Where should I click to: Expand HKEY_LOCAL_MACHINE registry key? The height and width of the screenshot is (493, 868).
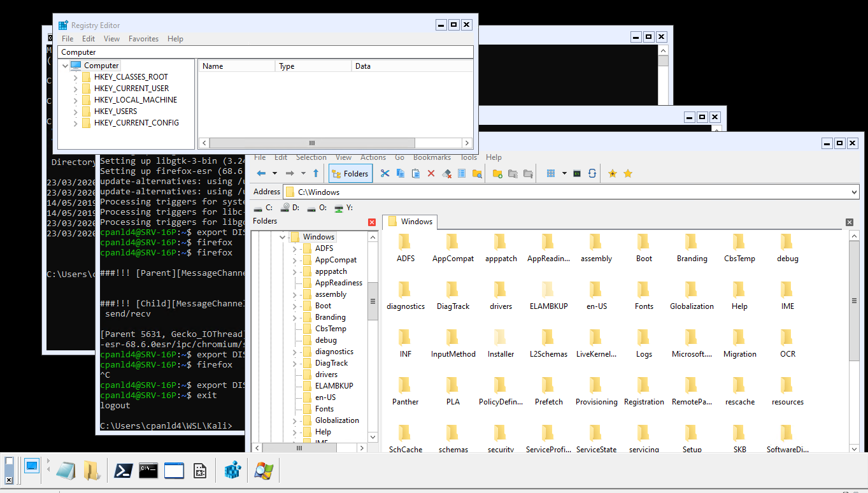76,100
